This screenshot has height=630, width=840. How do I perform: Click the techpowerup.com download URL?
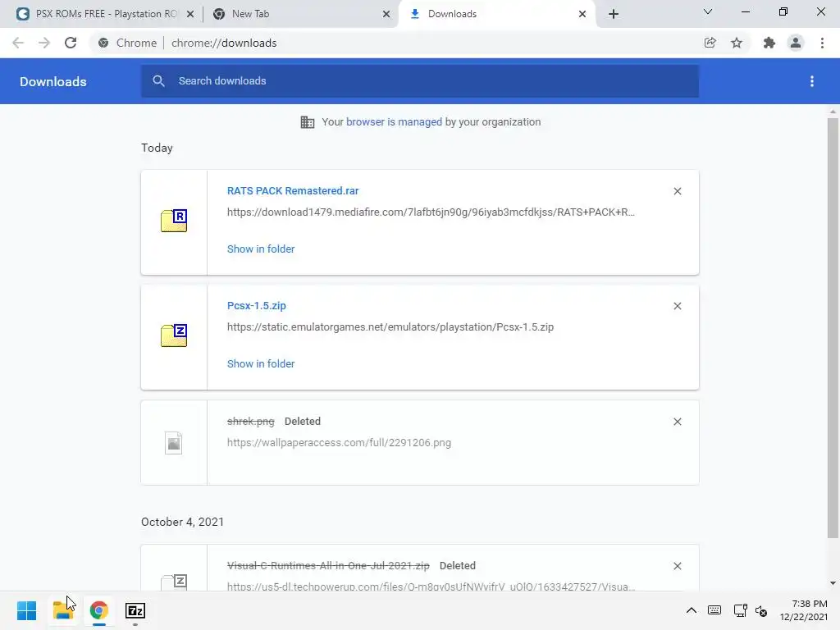click(431, 587)
